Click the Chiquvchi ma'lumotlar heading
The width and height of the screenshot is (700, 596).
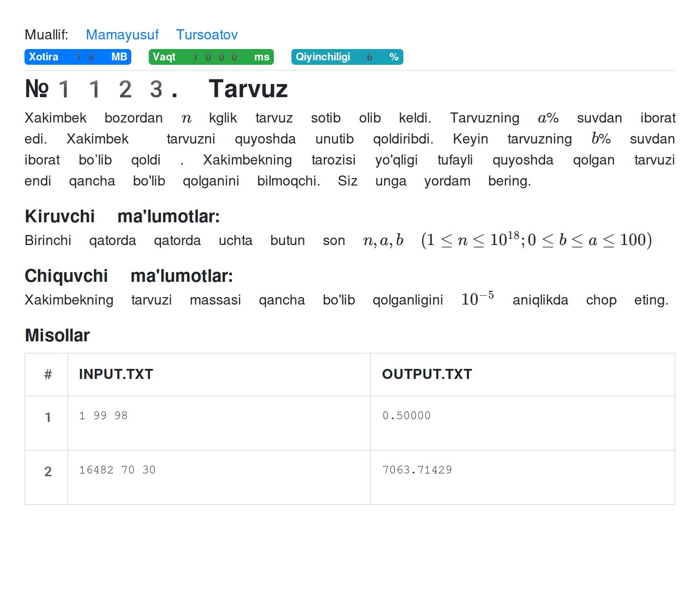click(x=129, y=276)
